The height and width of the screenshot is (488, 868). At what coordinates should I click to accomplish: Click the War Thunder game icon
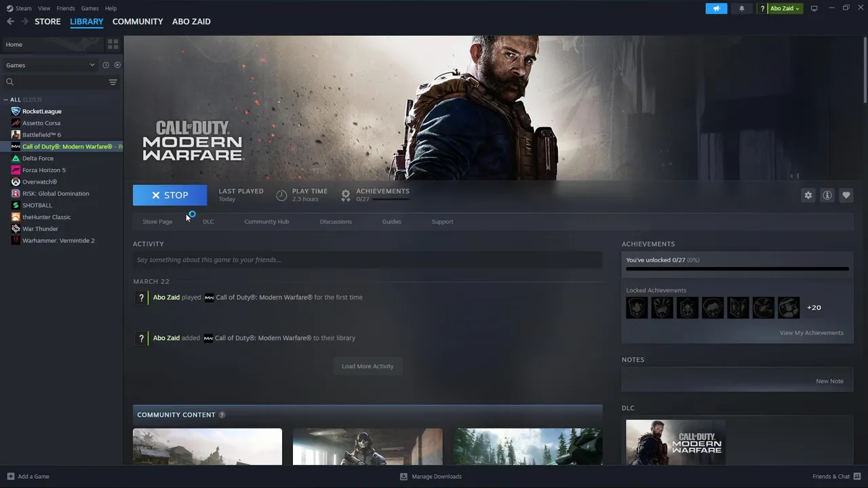(x=16, y=228)
